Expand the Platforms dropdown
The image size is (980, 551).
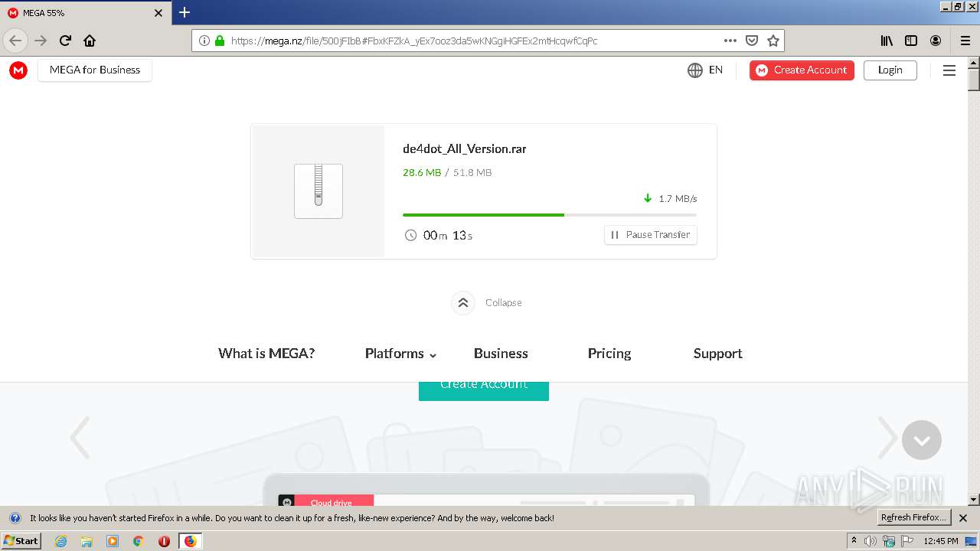click(x=400, y=354)
